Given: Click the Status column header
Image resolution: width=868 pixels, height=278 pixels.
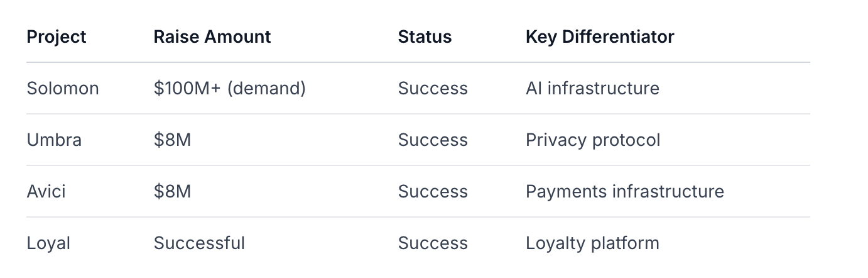Looking at the screenshot, I should point(425,37).
